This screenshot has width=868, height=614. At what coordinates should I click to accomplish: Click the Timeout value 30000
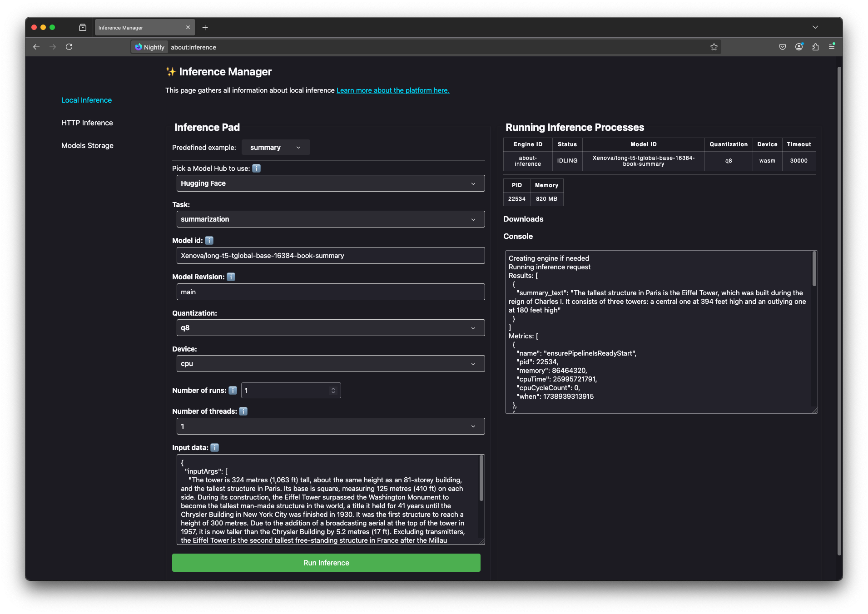point(799,161)
